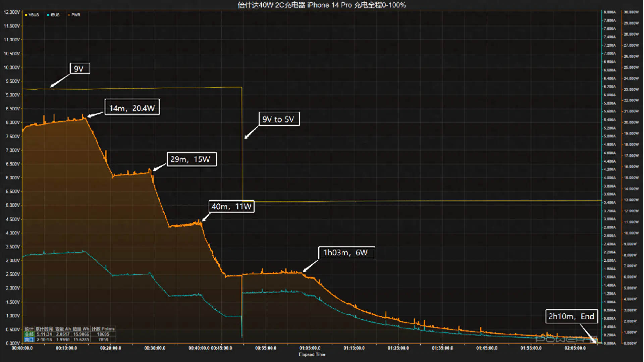Click the points count 7858
The image size is (644, 362).
[x=103, y=340]
